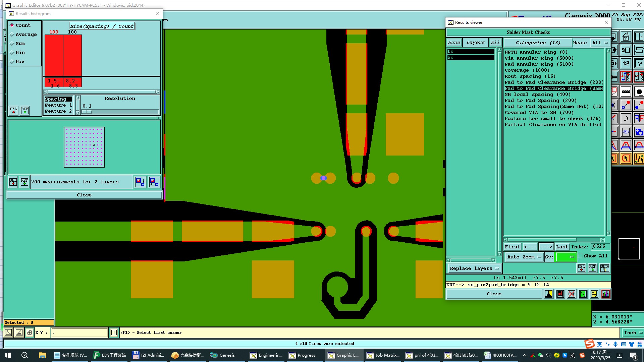The width and height of the screenshot is (644, 362).
Task: Open the green Sv severity dropdown
Action: (x=566, y=257)
